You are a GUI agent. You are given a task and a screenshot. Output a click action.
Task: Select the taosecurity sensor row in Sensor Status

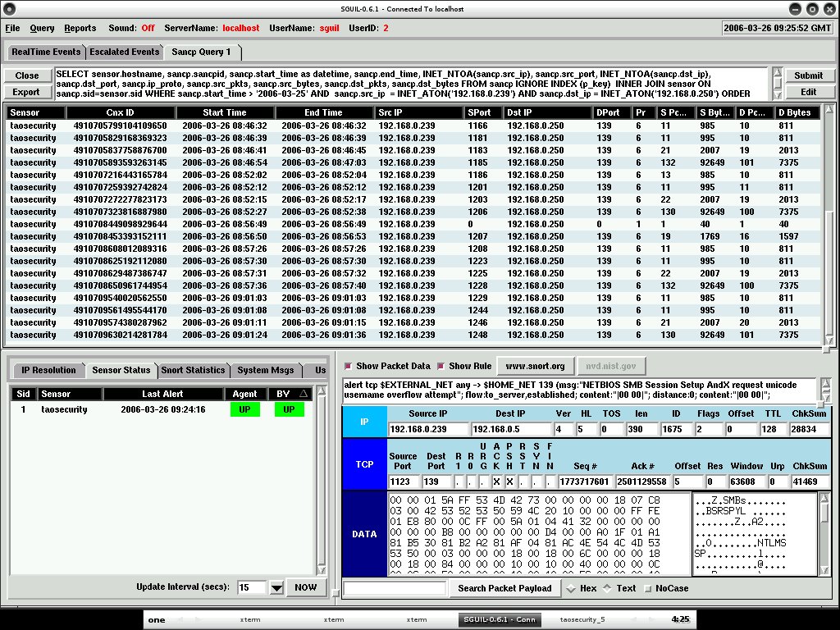(163, 410)
